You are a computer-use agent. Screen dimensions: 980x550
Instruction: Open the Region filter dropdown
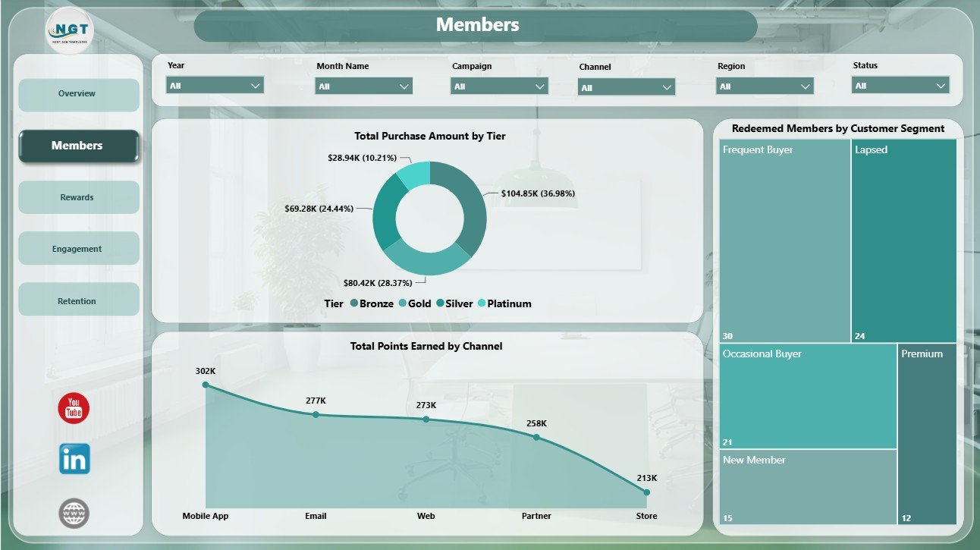tap(765, 86)
